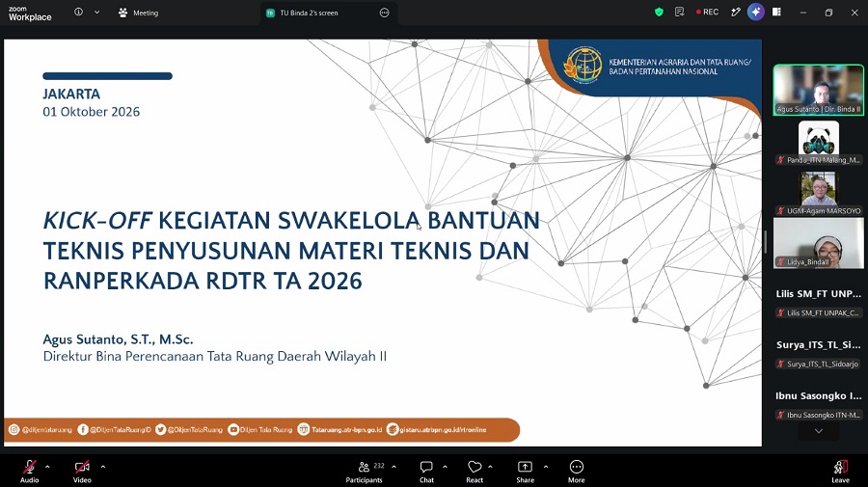Click the YouTube icon in slide footer
Screen dimensions: 868x487
[233, 429]
